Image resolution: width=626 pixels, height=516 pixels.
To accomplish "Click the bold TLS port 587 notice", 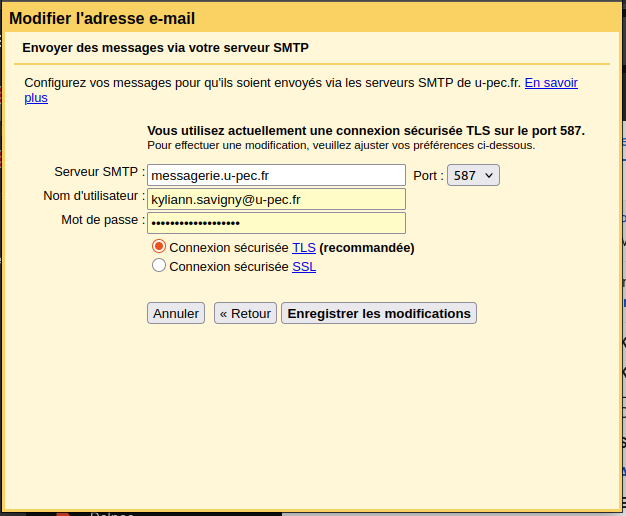I will pyautogui.click(x=365, y=131).
